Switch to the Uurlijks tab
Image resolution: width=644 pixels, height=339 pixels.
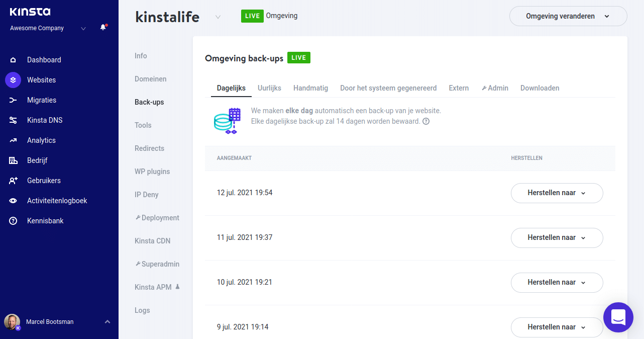click(x=269, y=88)
